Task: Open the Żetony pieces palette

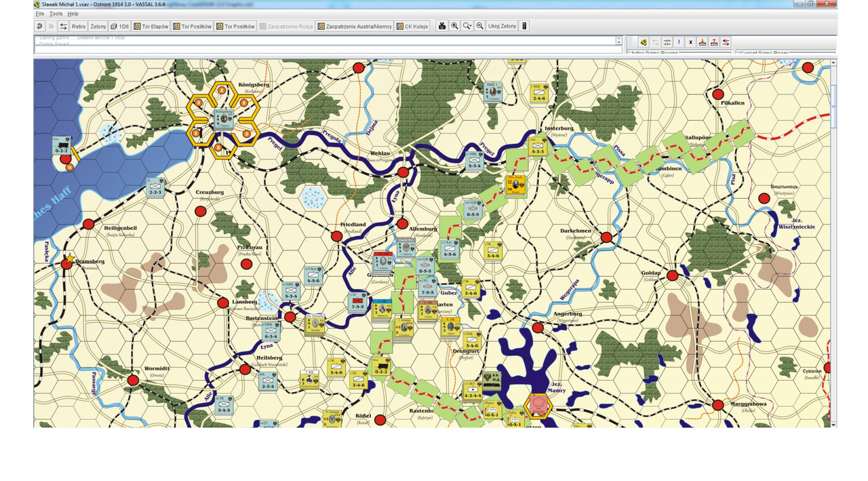Action: point(98,26)
